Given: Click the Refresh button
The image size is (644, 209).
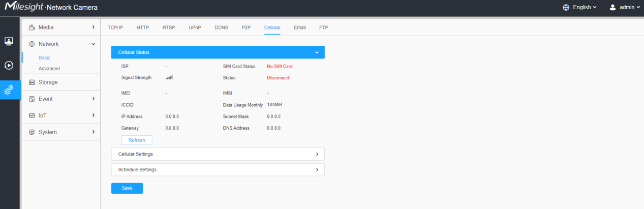Looking at the screenshot, I should tap(137, 140).
